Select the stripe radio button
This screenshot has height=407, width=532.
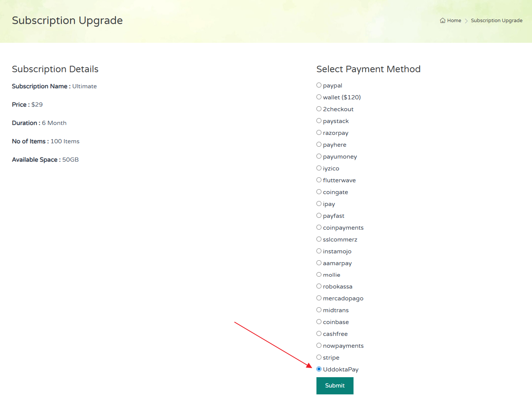click(x=319, y=357)
